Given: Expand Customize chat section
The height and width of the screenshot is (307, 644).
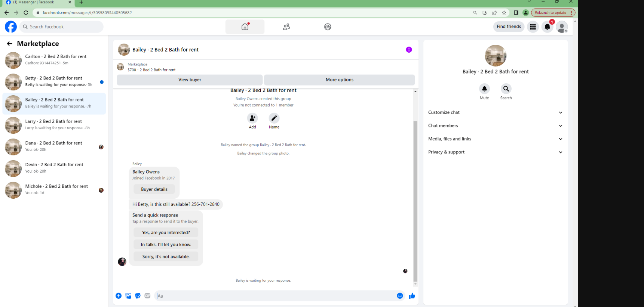Looking at the screenshot, I should pos(495,112).
